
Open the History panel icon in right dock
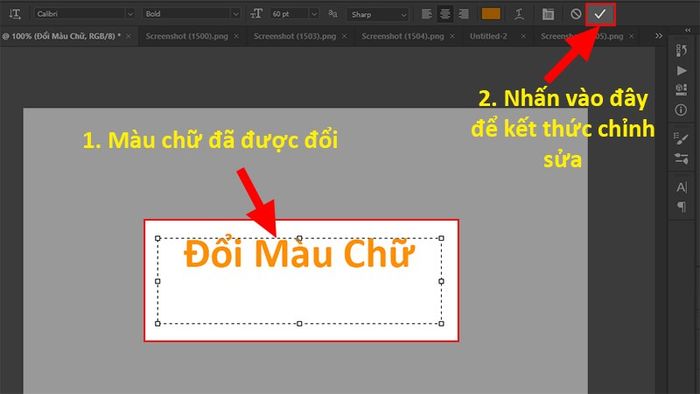pyautogui.click(x=681, y=50)
